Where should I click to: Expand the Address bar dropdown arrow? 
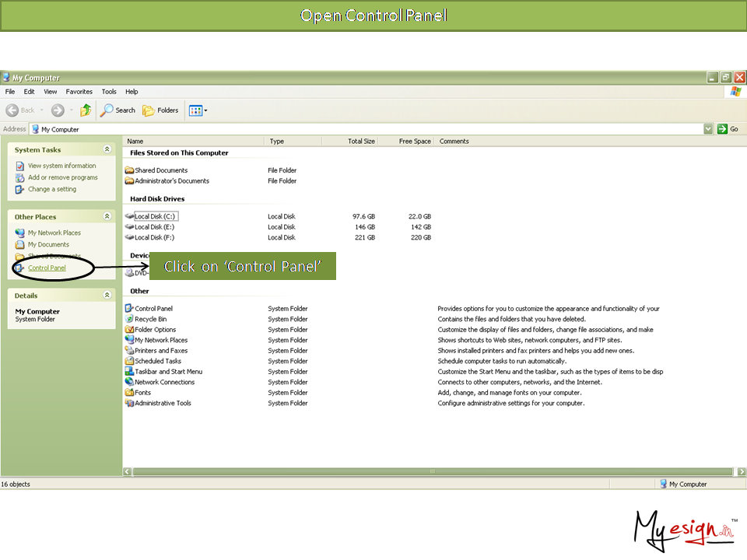click(708, 129)
